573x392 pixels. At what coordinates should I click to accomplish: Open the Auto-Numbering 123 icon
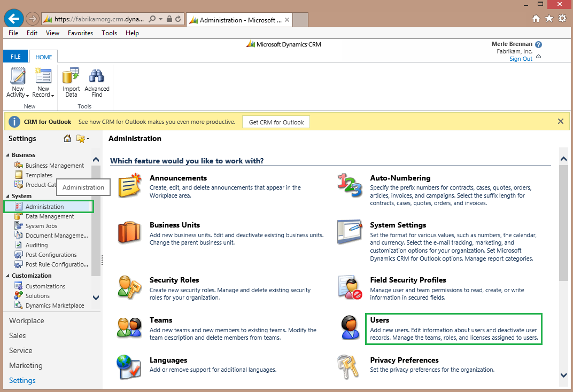(350, 185)
